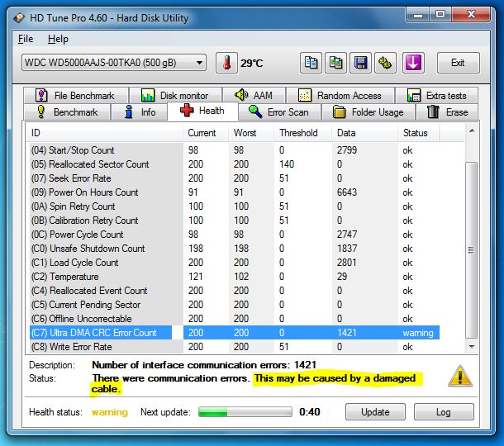Select the (C4) Reallocated Event Count row

233,291
